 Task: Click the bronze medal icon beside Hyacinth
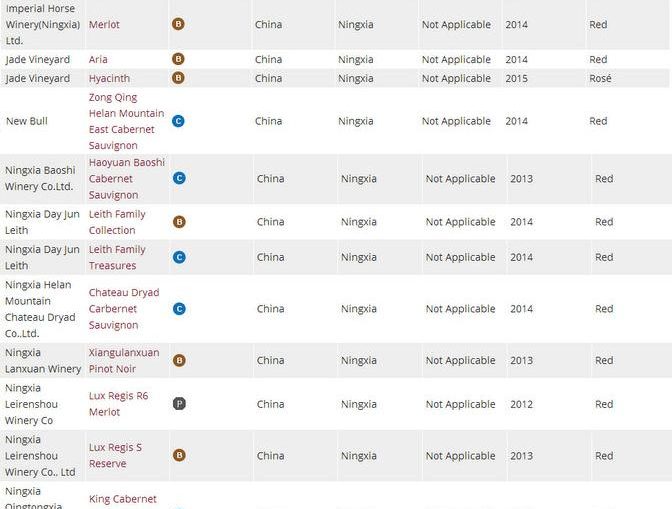[x=179, y=78]
